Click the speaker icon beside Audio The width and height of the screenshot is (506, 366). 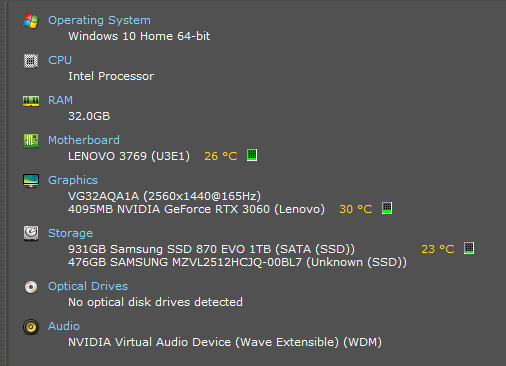coord(31,327)
